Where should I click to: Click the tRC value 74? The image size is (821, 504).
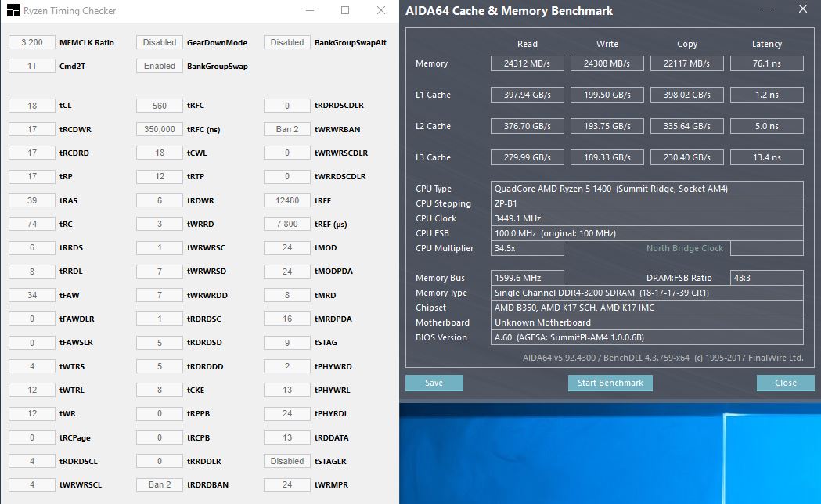click(x=32, y=224)
